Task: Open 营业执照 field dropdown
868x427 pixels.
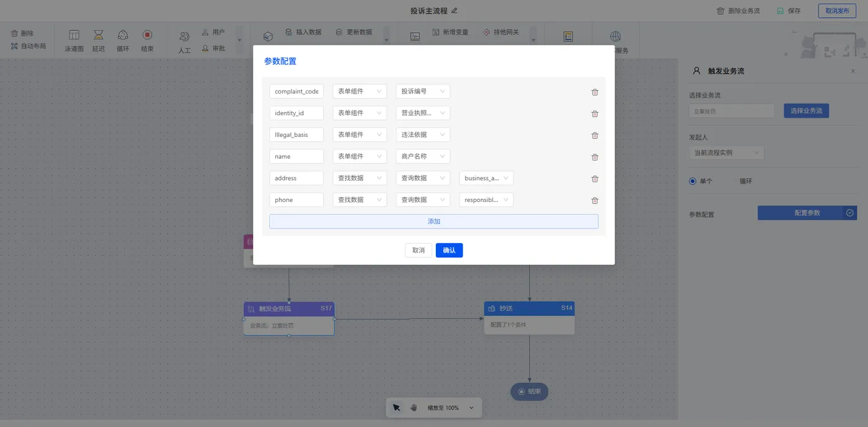Action: click(x=423, y=113)
